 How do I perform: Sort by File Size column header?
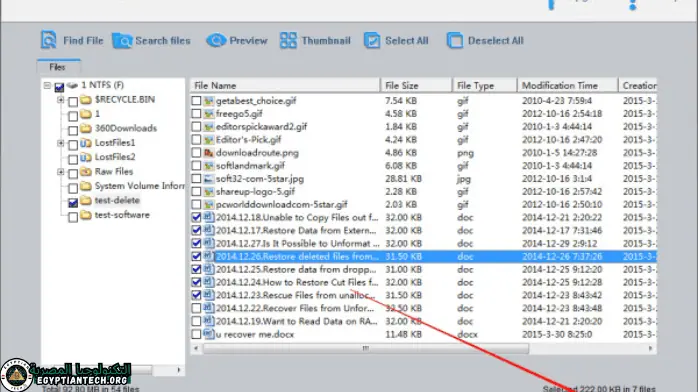[x=416, y=85]
